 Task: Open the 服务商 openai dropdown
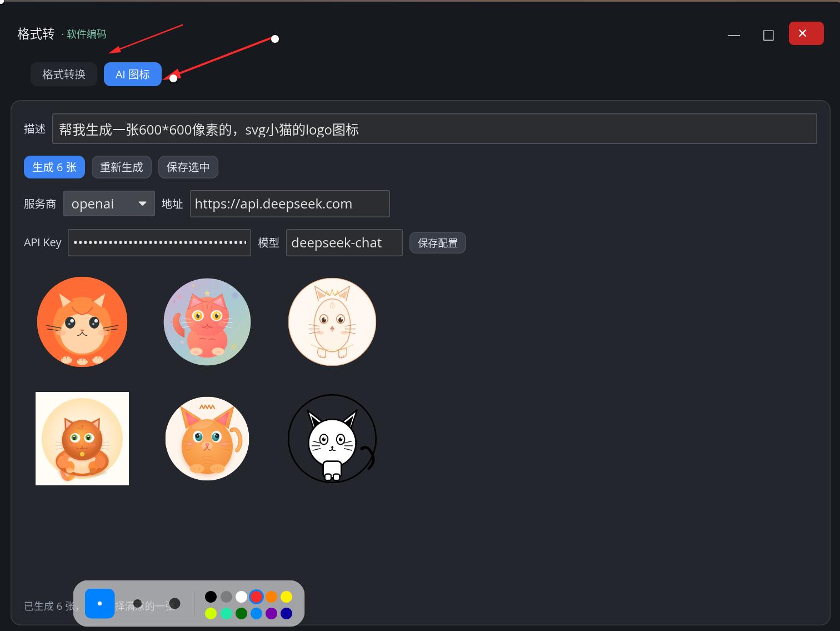coord(109,204)
